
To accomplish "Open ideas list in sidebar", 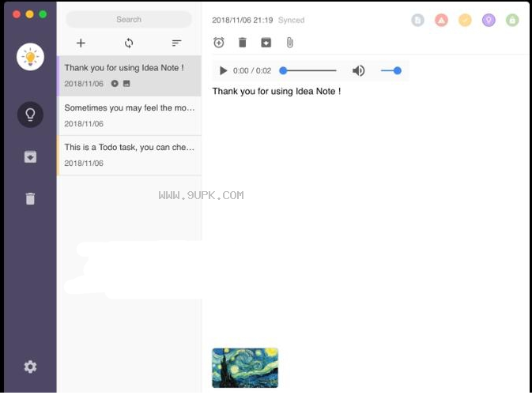I will tap(30, 115).
